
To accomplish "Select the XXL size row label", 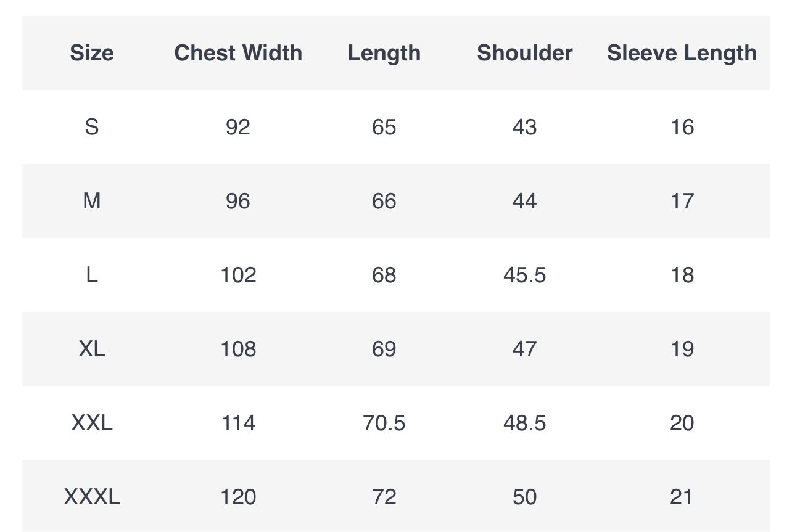I will pos(92,423).
